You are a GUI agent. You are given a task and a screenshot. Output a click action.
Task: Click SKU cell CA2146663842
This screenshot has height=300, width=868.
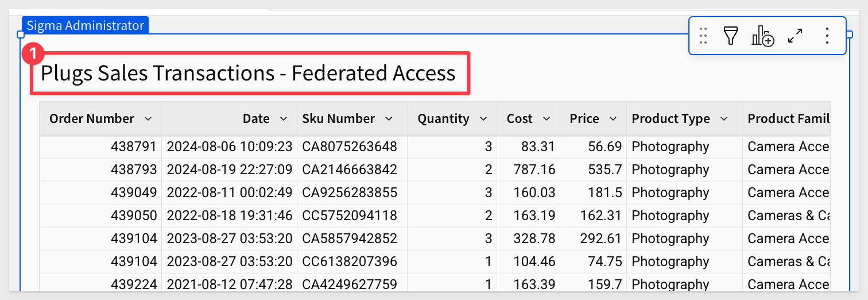[352, 170]
